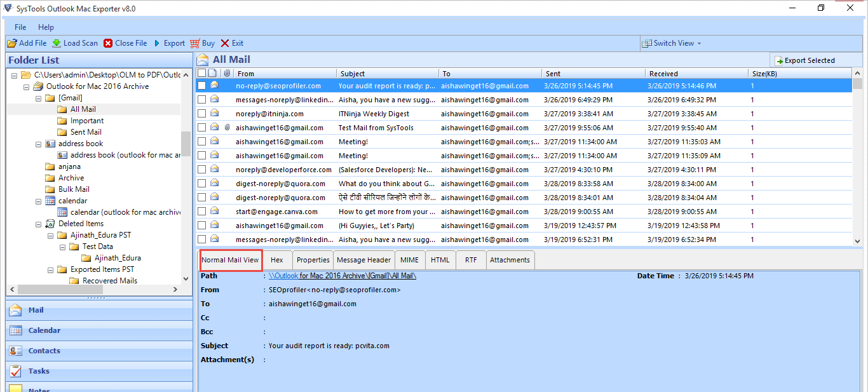
Task: Click attachment paperclip on Test Mail from SysTools
Action: (226, 128)
